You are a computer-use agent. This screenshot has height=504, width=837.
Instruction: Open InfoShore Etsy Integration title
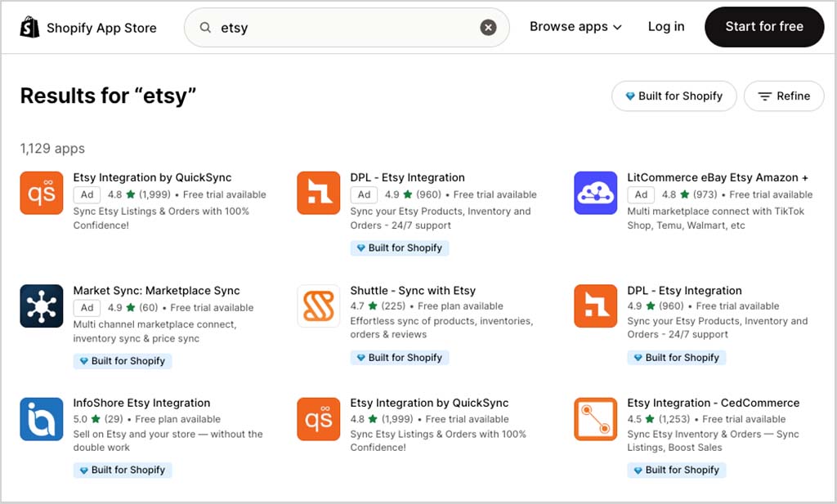141,404
